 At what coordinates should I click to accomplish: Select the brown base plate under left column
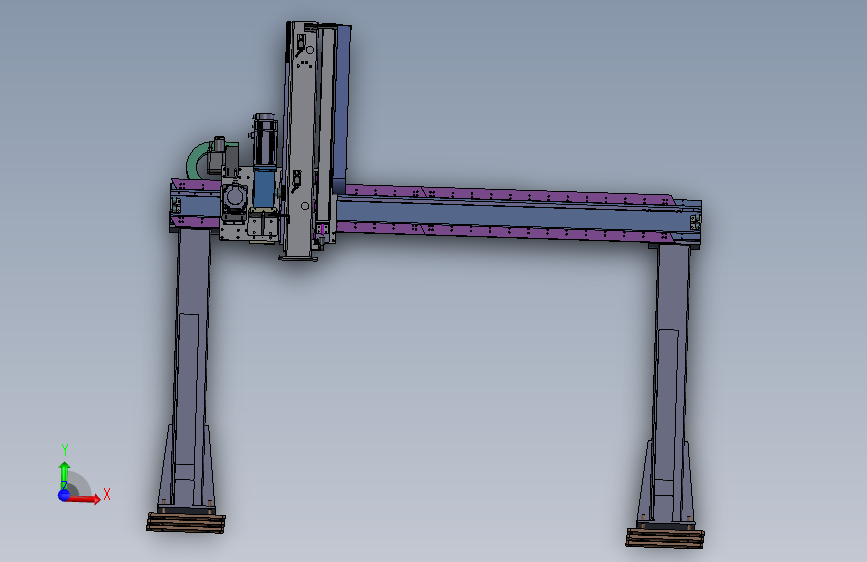click(186, 523)
